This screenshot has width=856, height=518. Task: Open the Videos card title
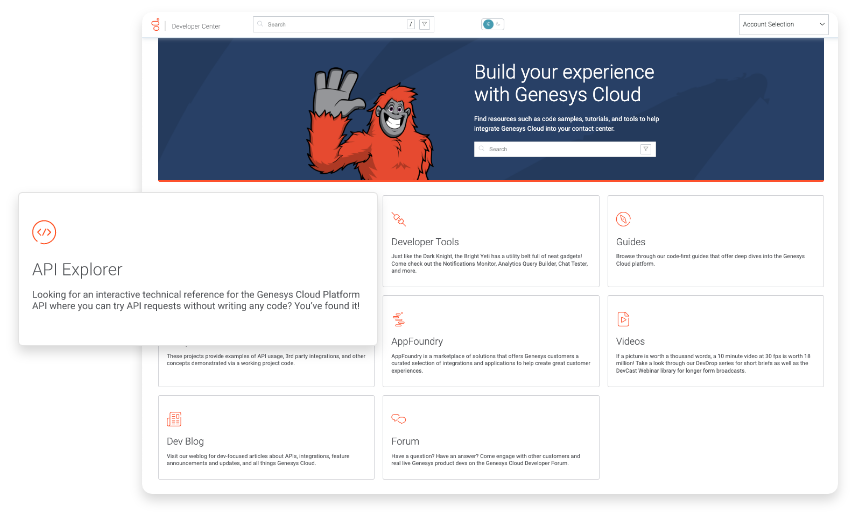pos(630,342)
